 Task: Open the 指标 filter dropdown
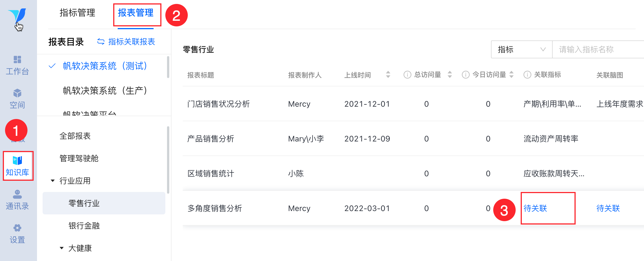522,50
